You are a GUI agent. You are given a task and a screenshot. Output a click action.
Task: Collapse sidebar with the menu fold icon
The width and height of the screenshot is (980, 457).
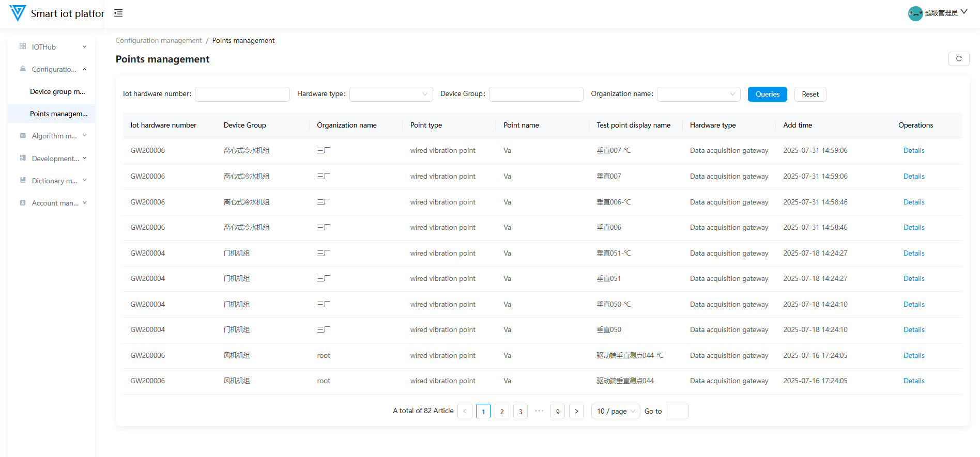pyautogui.click(x=118, y=13)
